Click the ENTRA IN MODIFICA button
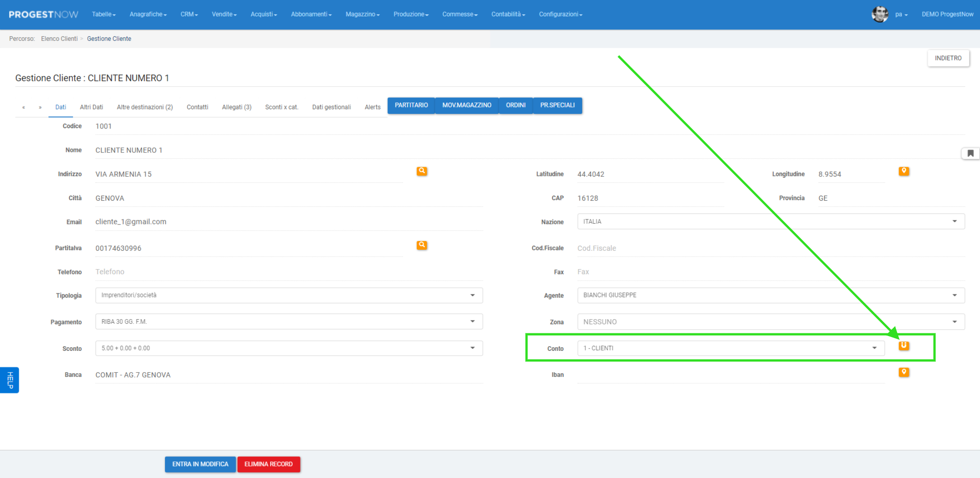 pos(200,464)
